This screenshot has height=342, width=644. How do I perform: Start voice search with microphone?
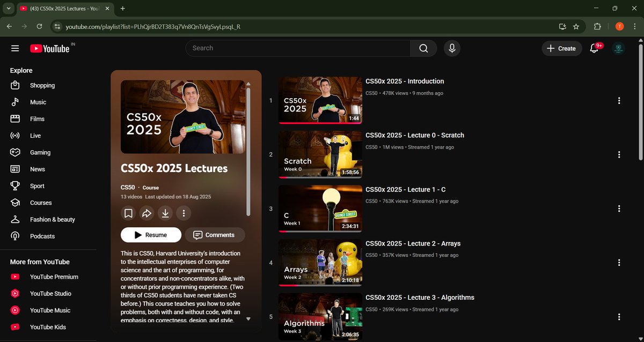(x=452, y=48)
